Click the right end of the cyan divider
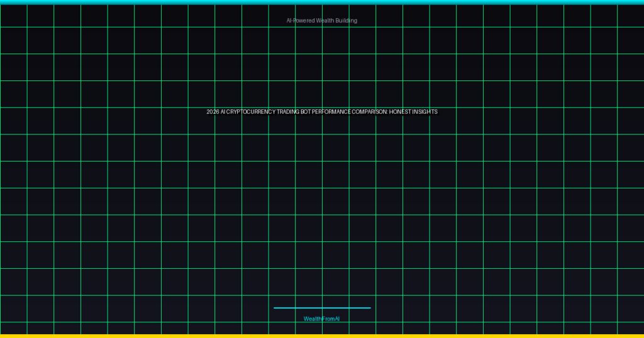The height and width of the screenshot is (338, 644). point(369,308)
